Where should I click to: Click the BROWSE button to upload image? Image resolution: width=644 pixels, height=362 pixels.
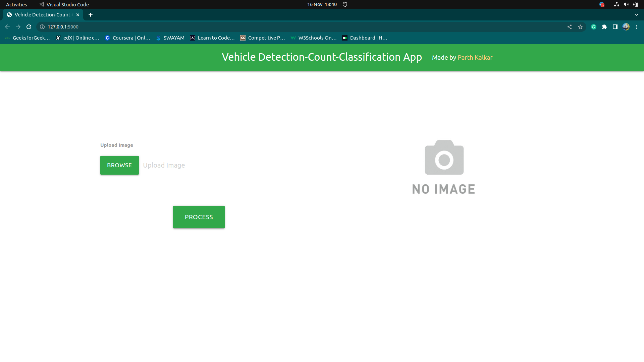tap(119, 165)
